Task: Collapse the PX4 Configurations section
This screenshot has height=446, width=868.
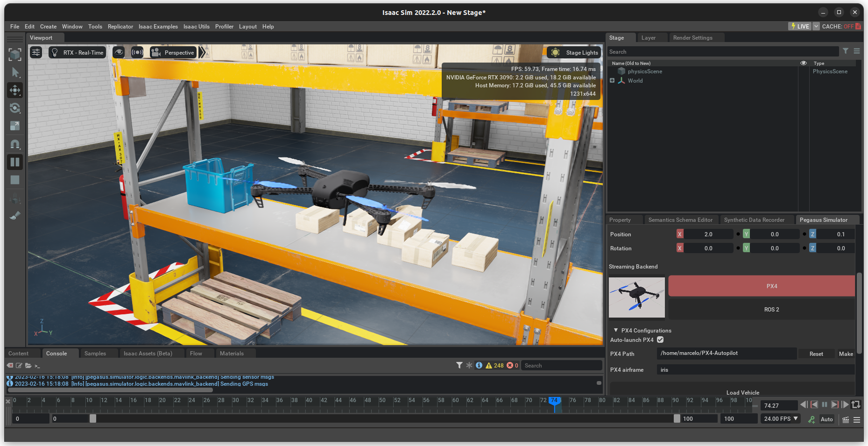Action: (615, 330)
